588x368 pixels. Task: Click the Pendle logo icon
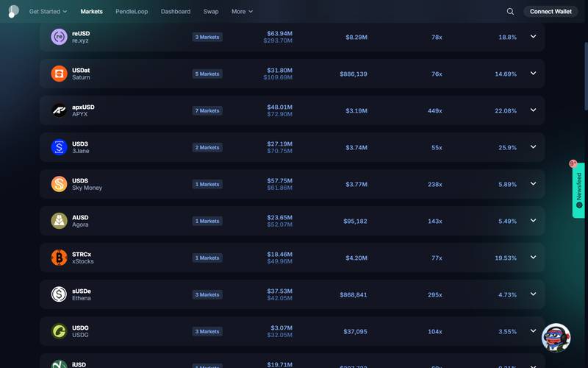click(x=13, y=11)
